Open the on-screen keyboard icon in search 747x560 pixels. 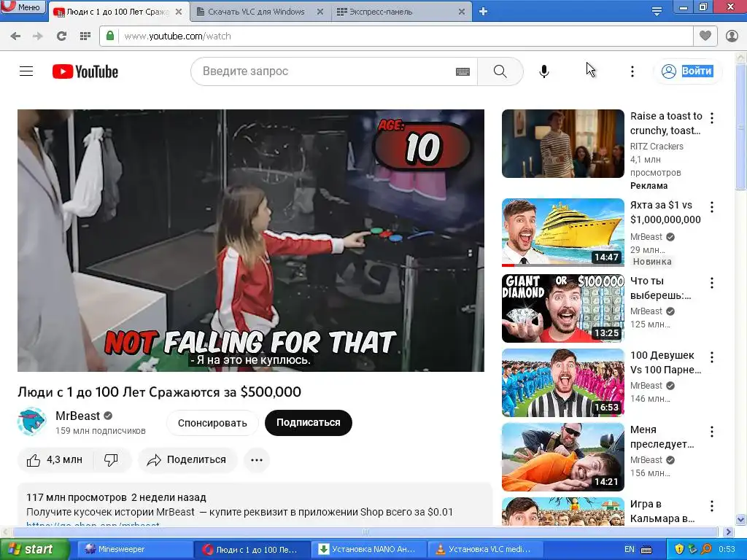point(462,71)
